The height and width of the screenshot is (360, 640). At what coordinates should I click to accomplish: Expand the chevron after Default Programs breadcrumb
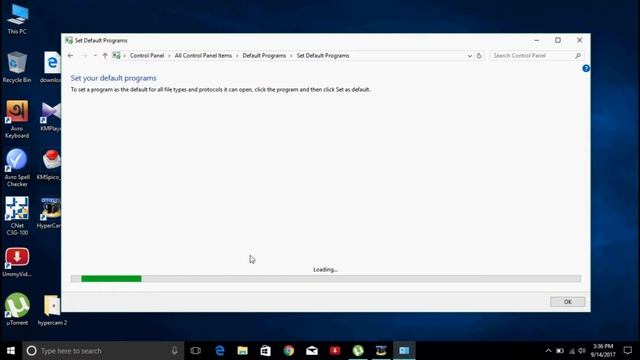click(291, 56)
